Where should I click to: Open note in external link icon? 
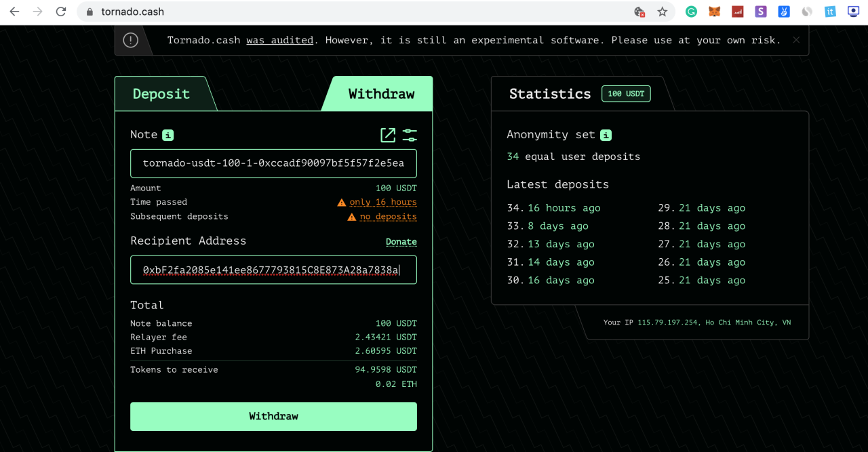pos(388,135)
